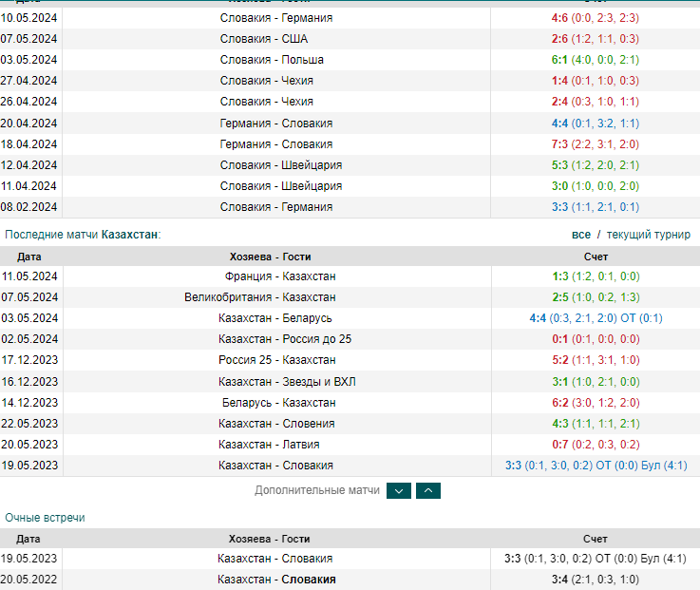The width and height of the screenshot is (700, 590).
Task: Click score 3:1 (1:0, 2:1, 0:0)
Action: [596, 382]
